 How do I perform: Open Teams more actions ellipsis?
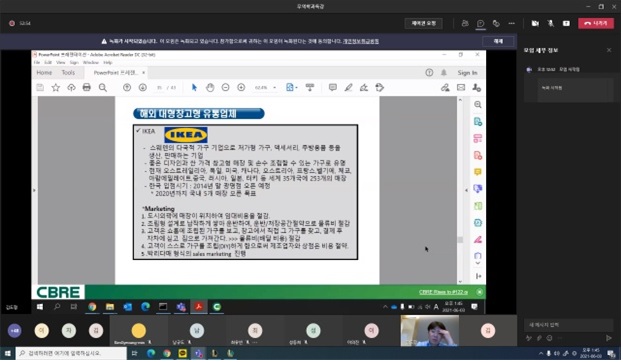pyautogui.click(x=512, y=23)
